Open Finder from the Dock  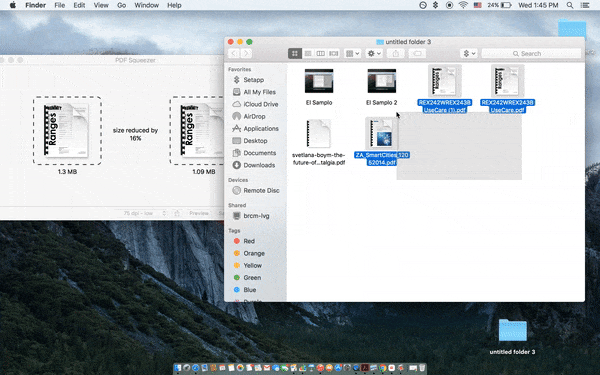(178, 368)
